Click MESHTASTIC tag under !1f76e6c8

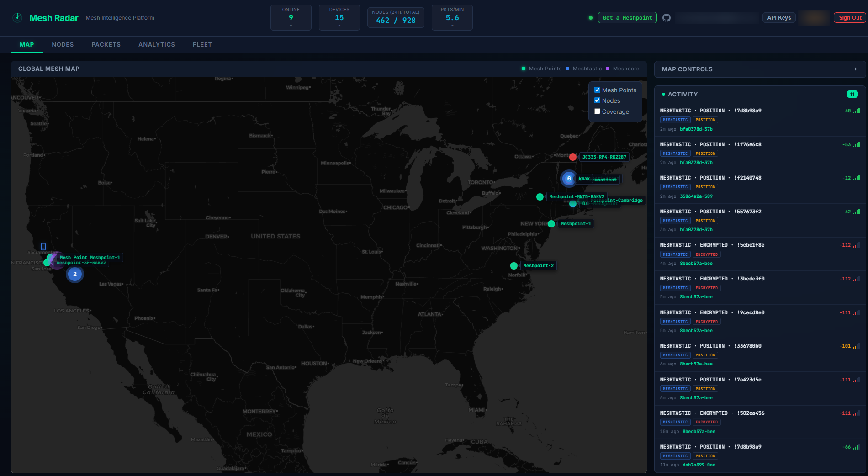(675, 153)
